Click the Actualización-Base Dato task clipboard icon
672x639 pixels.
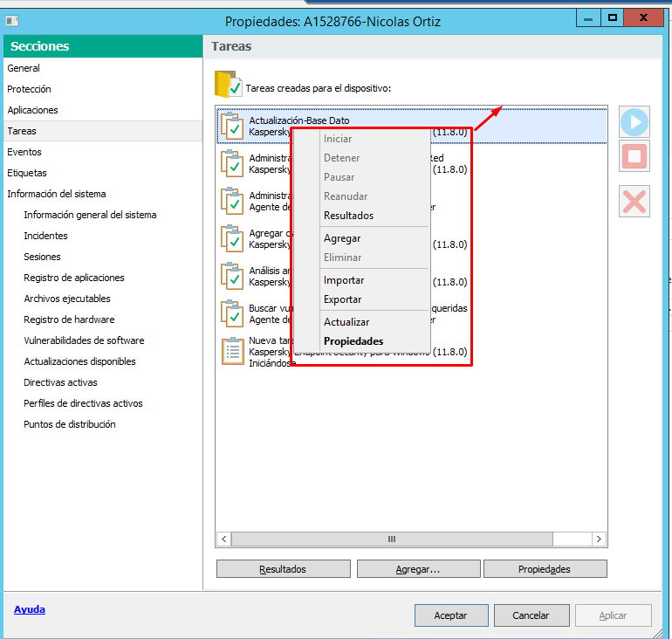coord(232,126)
